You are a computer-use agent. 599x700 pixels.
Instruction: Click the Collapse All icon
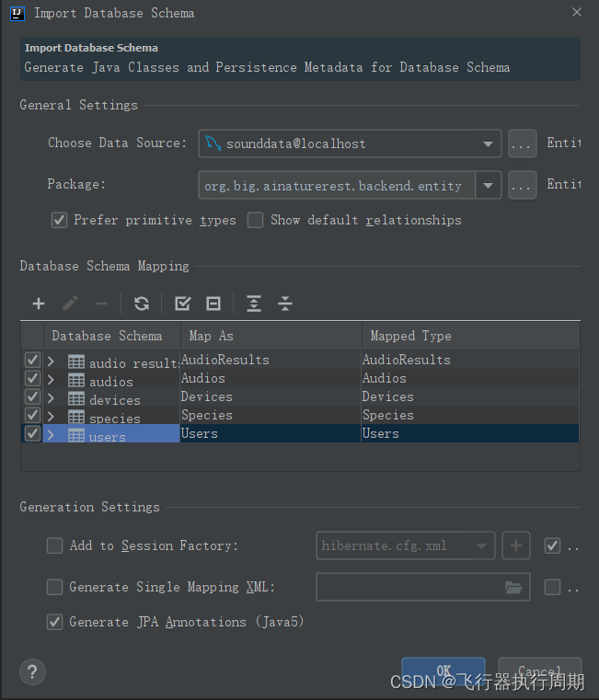[285, 304]
